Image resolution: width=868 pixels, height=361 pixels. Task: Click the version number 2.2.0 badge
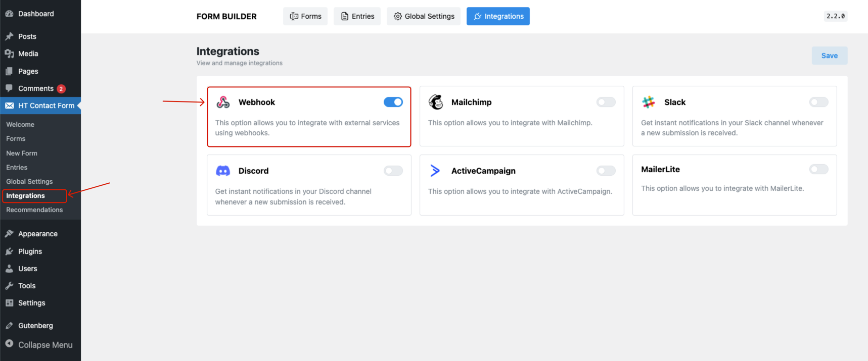click(x=836, y=16)
